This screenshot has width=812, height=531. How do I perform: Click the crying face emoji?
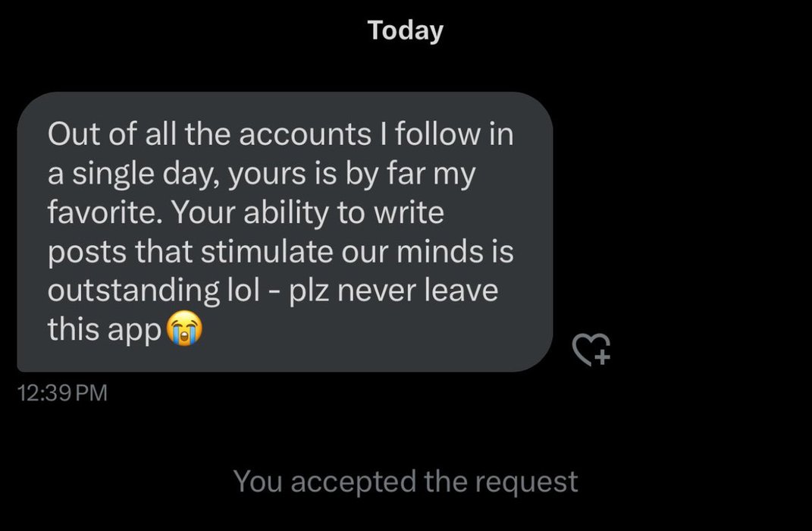click(184, 331)
